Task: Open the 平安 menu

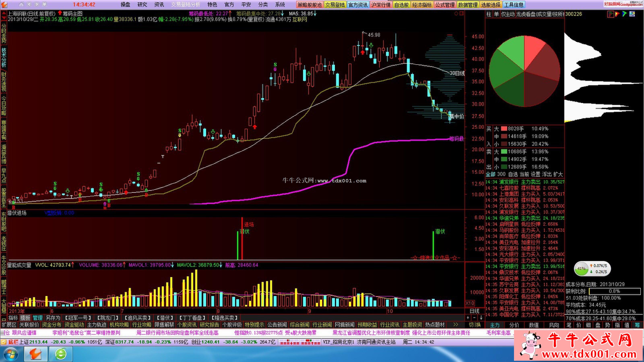Action: pos(246,4)
